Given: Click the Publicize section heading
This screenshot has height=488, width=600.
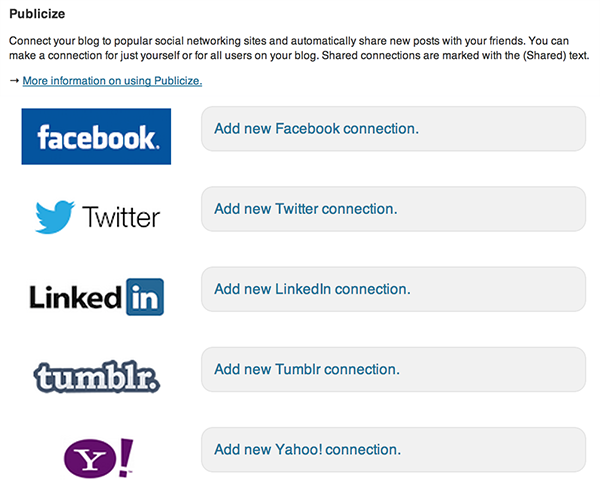Looking at the screenshot, I should pyautogui.click(x=37, y=14).
